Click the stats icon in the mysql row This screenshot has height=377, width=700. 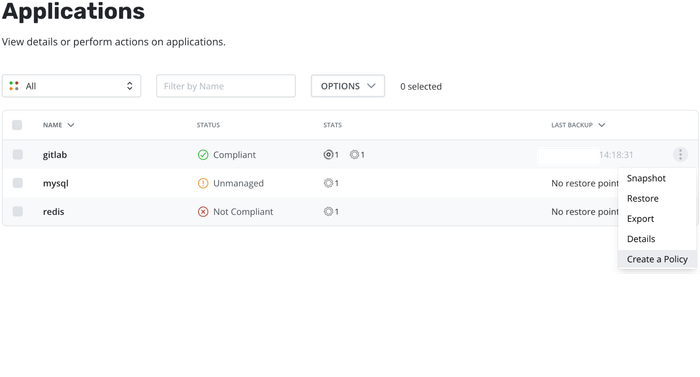(328, 183)
